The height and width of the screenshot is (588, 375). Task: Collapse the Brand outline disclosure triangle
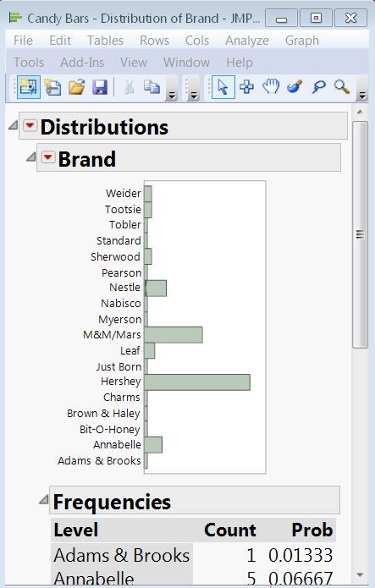(x=31, y=157)
